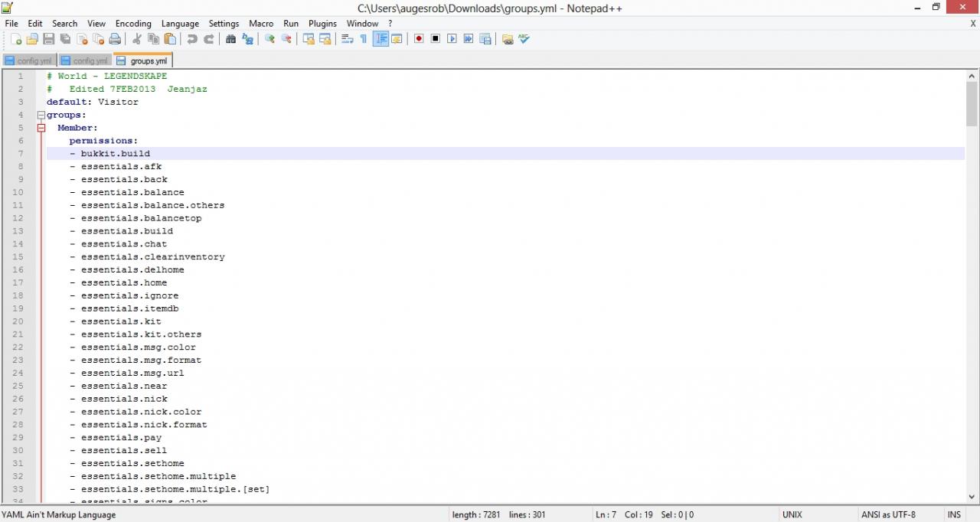Screen dimensions: 980x522
Task: Click the vertical scrollbar up arrow
Action: pyautogui.click(x=972, y=76)
